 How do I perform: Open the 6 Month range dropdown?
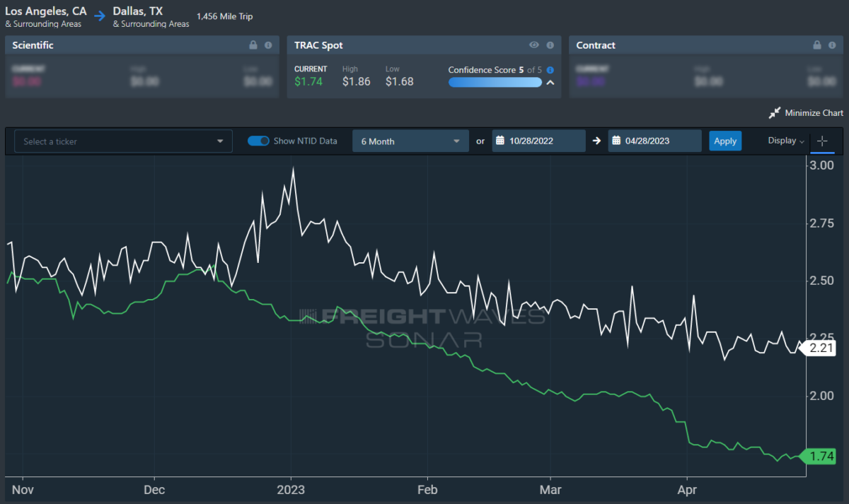tap(410, 141)
